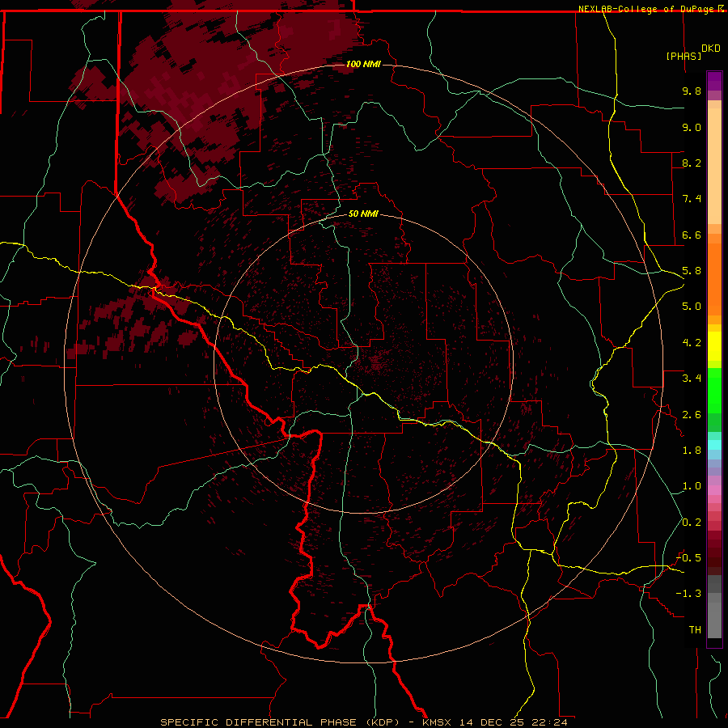
Task: Click the 6.6 value on color scale
Action: [x=692, y=235]
